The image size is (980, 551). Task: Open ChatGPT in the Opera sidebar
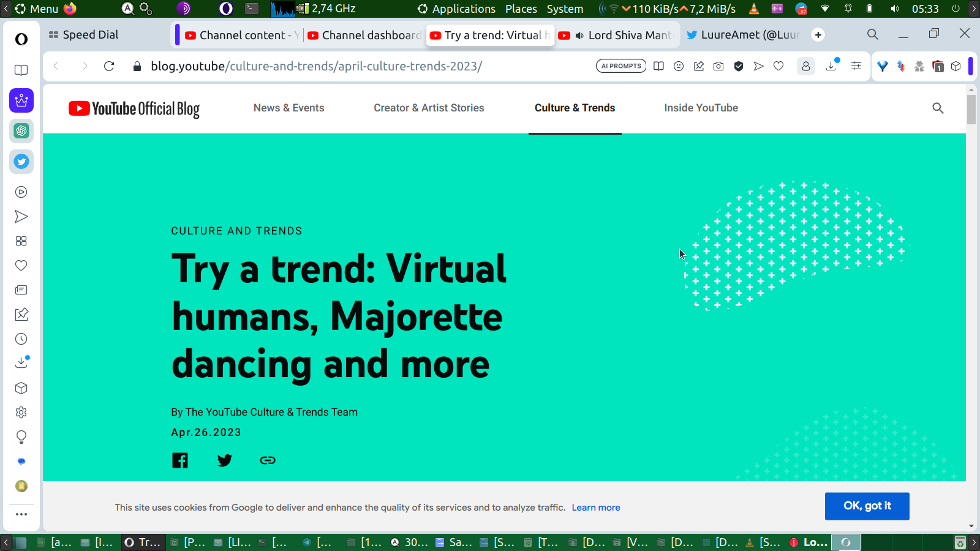pyautogui.click(x=21, y=130)
